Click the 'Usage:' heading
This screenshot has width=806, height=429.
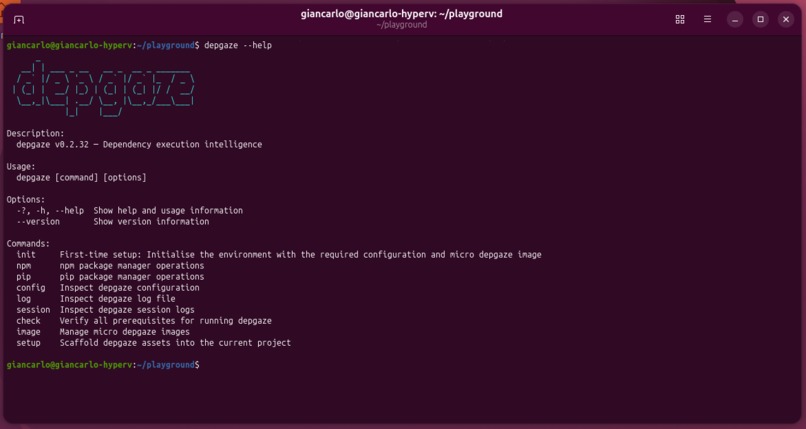[x=21, y=166]
